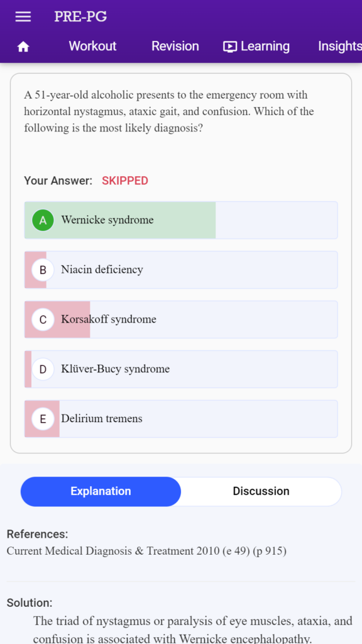Choose Wernicke syndrome answer row

[x=181, y=220]
